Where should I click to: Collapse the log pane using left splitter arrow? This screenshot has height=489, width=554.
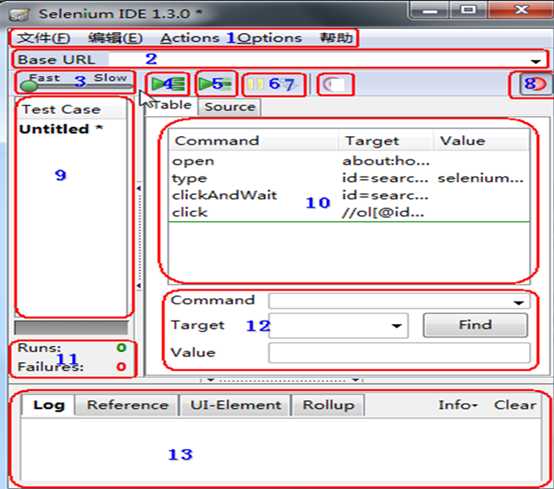(x=211, y=380)
